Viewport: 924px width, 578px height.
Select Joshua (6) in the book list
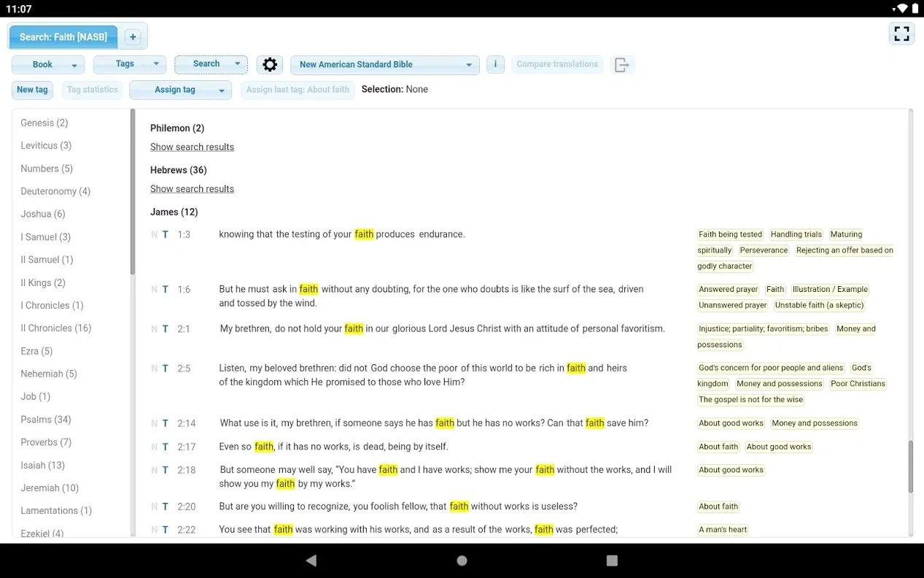coord(43,214)
